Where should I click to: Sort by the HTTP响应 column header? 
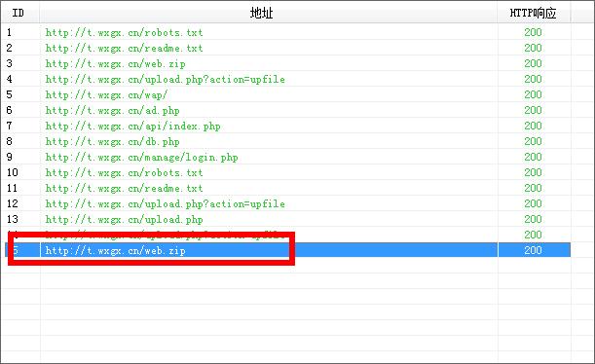[x=533, y=13]
